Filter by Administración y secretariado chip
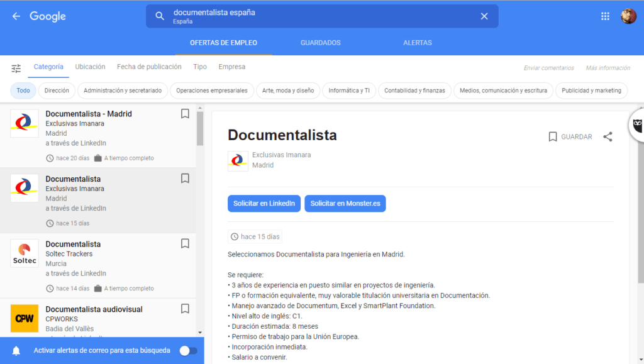 [123, 91]
